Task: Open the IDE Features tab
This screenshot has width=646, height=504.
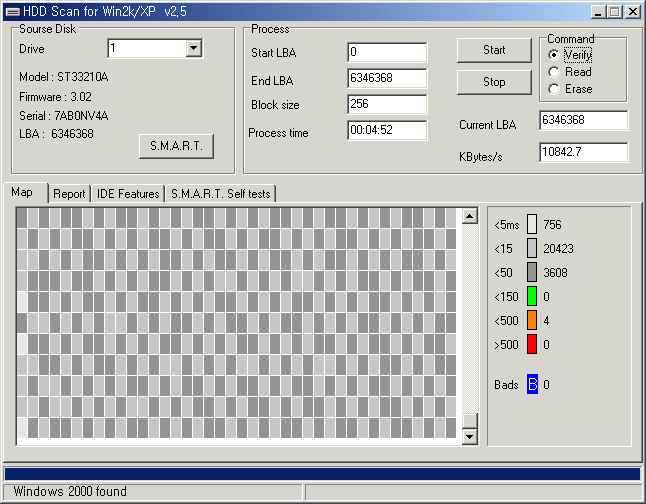Action: (x=128, y=194)
